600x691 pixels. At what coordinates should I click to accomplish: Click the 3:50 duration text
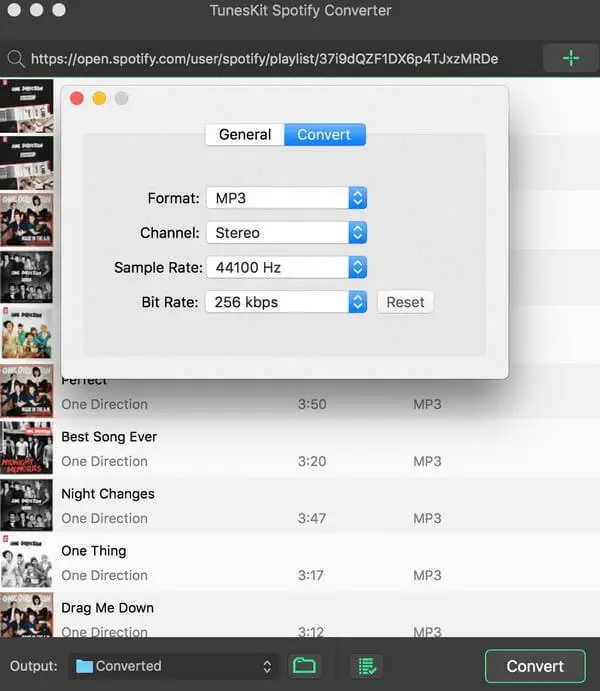pyautogui.click(x=312, y=404)
